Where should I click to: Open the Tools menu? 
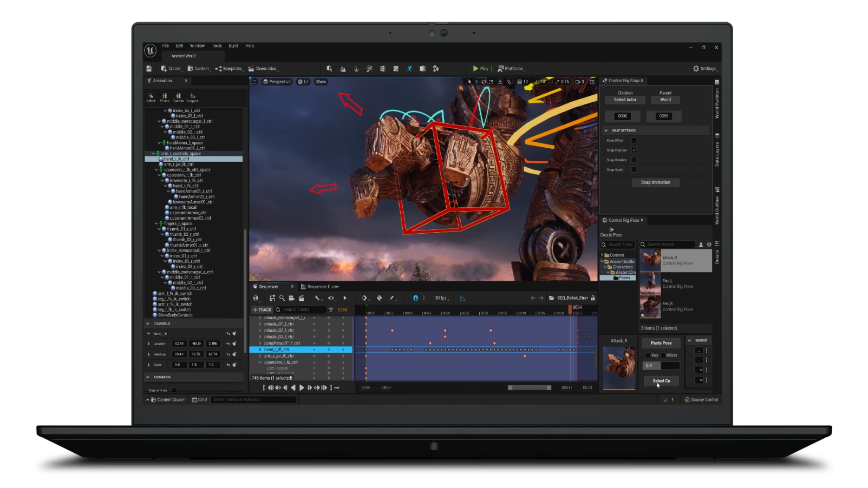(x=217, y=46)
